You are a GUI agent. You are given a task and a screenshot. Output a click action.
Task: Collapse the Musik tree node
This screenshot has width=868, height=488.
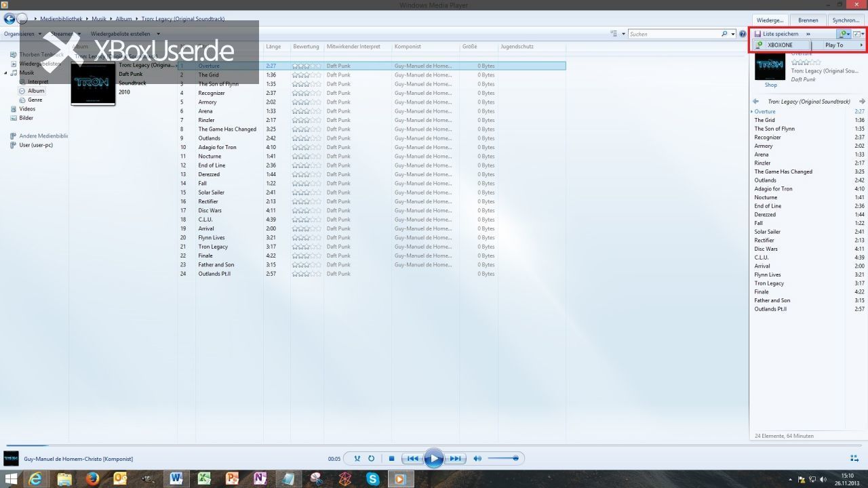[x=6, y=73]
